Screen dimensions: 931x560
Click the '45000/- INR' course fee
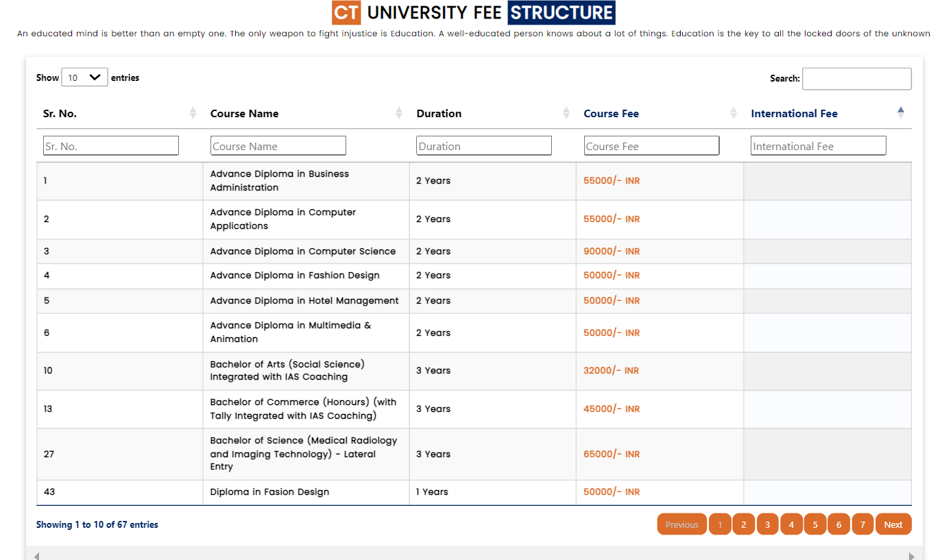click(612, 409)
